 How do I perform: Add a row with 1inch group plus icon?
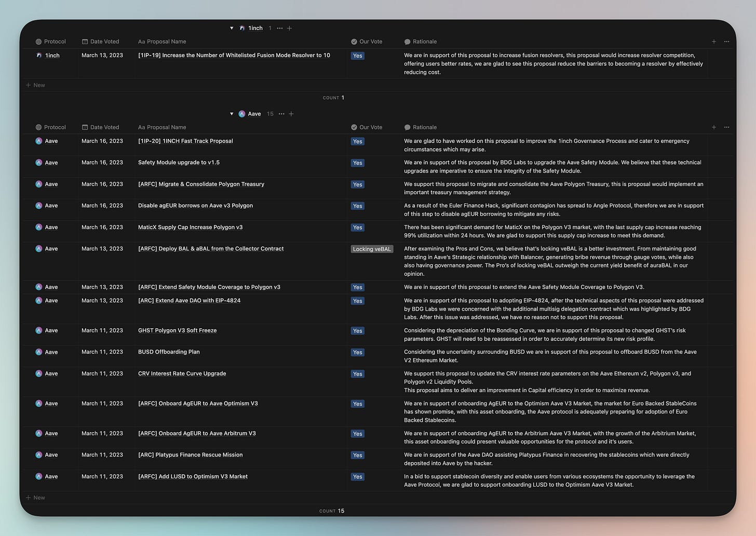290,28
